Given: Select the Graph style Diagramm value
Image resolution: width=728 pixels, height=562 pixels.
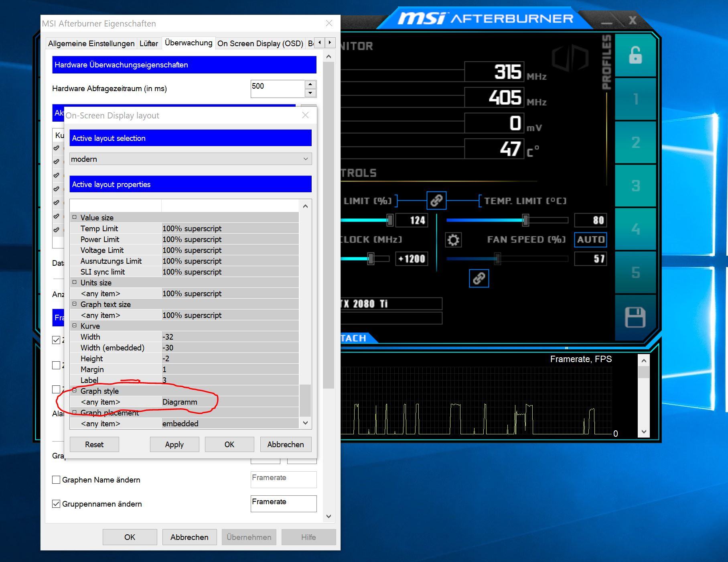Looking at the screenshot, I should click(230, 402).
